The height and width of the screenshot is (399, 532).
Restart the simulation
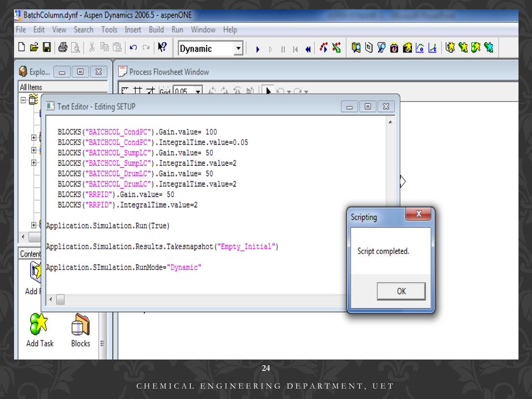pos(296,49)
